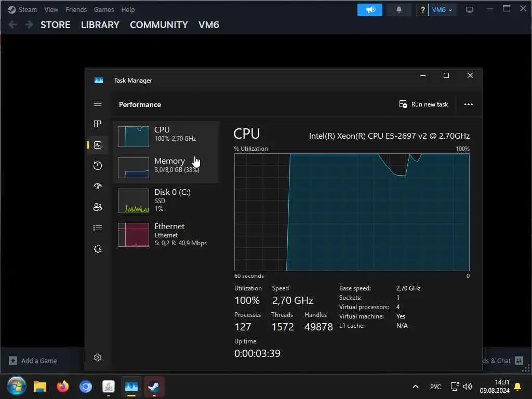
Task: Open the Task Manager hamburger navigation menu
Action: click(x=98, y=103)
